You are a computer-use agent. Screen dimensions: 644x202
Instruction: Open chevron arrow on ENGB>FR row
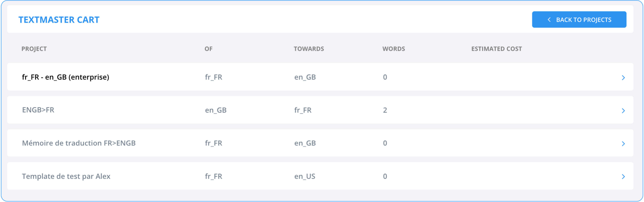(x=623, y=111)
